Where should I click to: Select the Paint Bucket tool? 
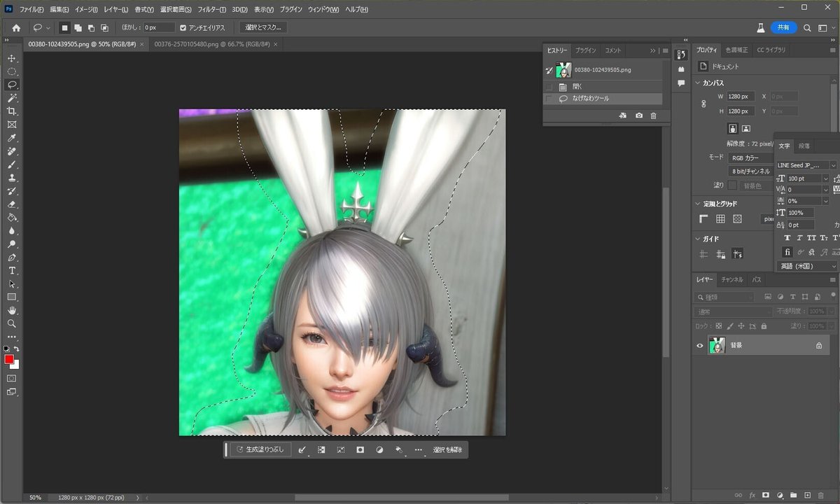tap(12, 218)
